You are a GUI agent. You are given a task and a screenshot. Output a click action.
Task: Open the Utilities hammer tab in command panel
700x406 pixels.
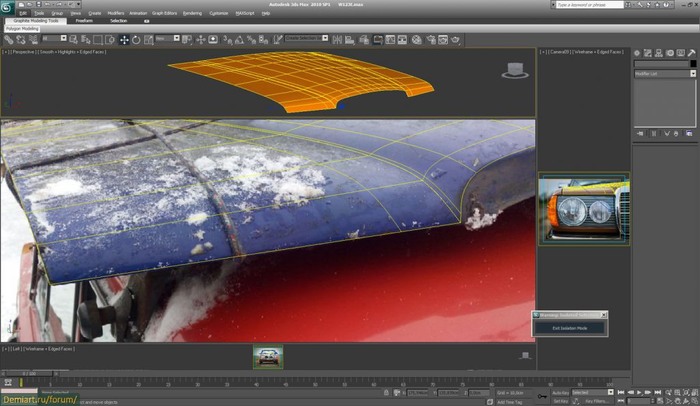(692, 53)
